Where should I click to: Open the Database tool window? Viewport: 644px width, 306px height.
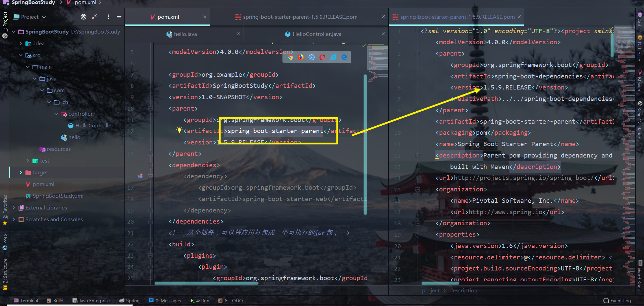click(640, 49)
